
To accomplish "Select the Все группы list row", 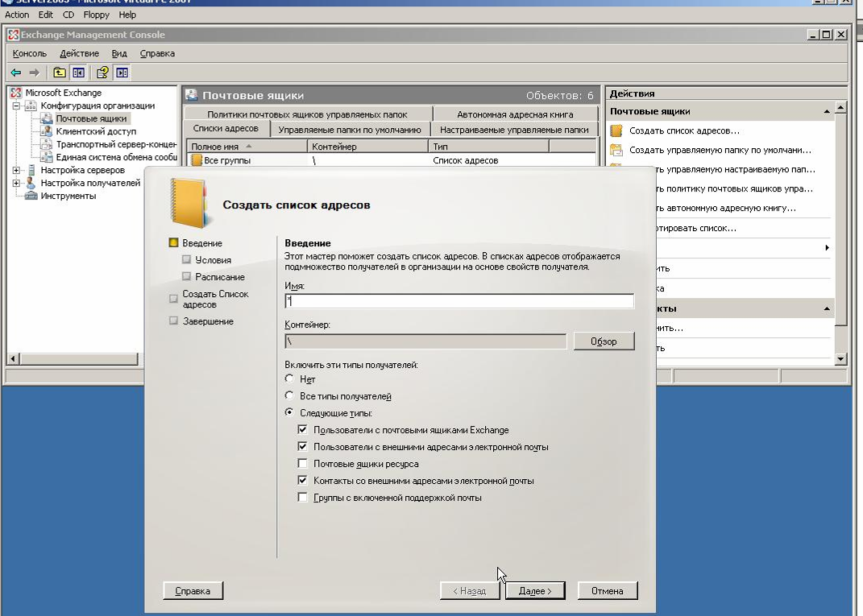I will pyautogui.click(x=392, y=160).
